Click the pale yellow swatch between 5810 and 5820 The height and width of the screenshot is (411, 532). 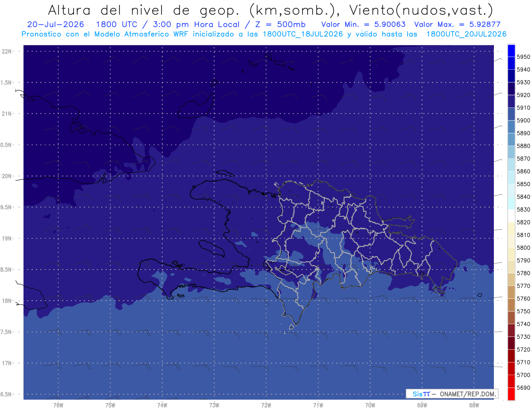click(511, 228)
